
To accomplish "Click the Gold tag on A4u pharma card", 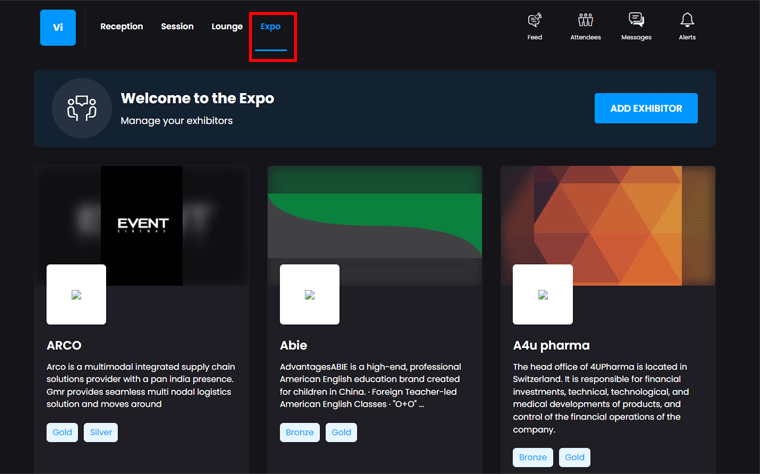I will [574, 457].
